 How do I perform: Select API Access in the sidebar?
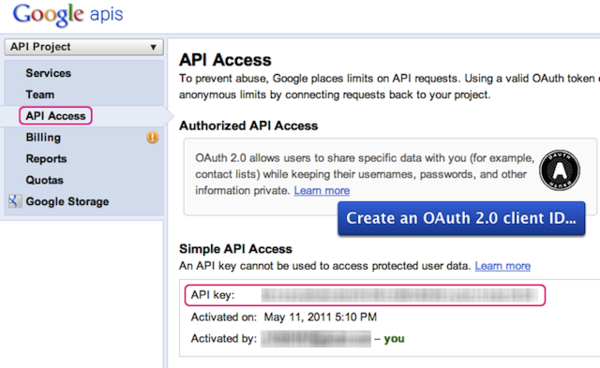[x=55, y=116]
